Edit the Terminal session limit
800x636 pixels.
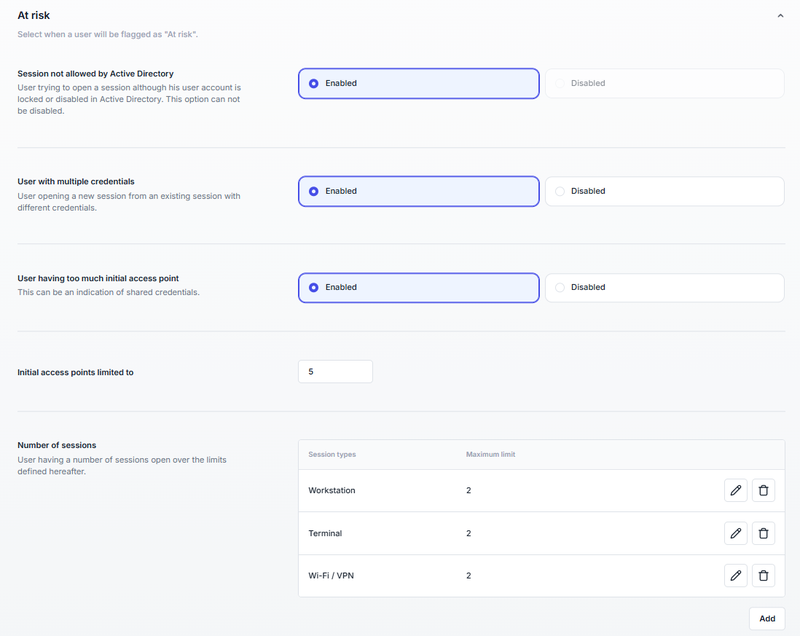(x=735, y=534)
